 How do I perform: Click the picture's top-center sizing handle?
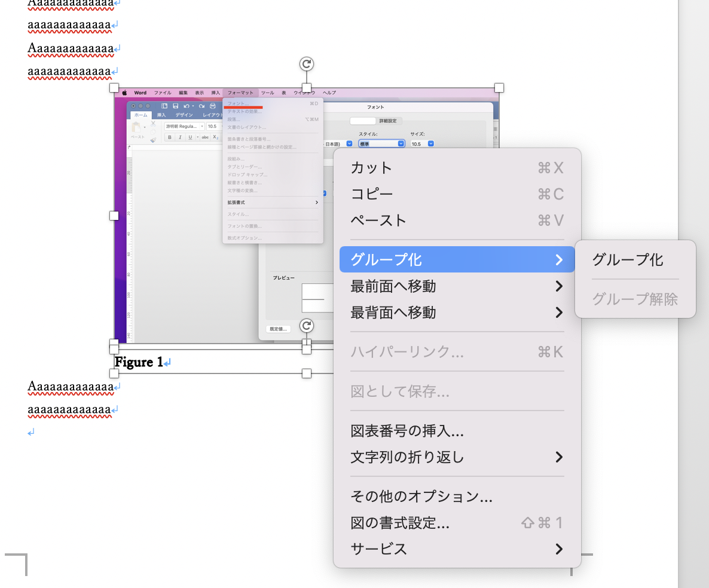(x=307, y=88)
